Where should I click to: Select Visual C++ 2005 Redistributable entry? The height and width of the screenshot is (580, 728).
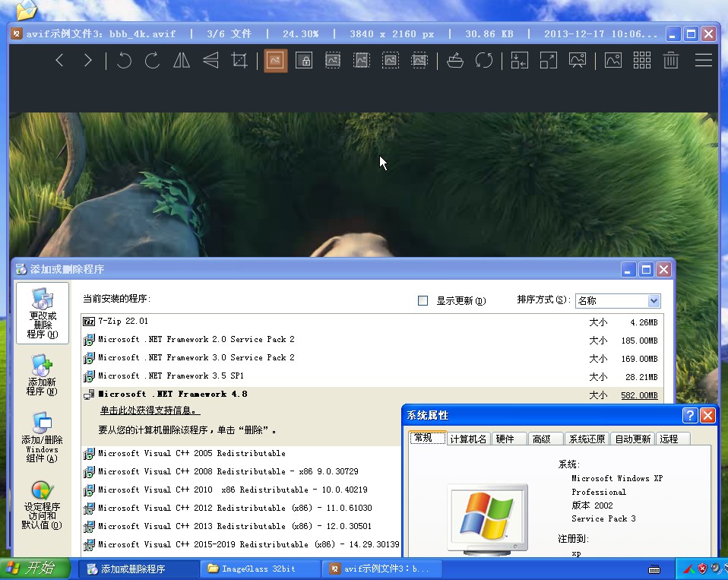[242, 454]
